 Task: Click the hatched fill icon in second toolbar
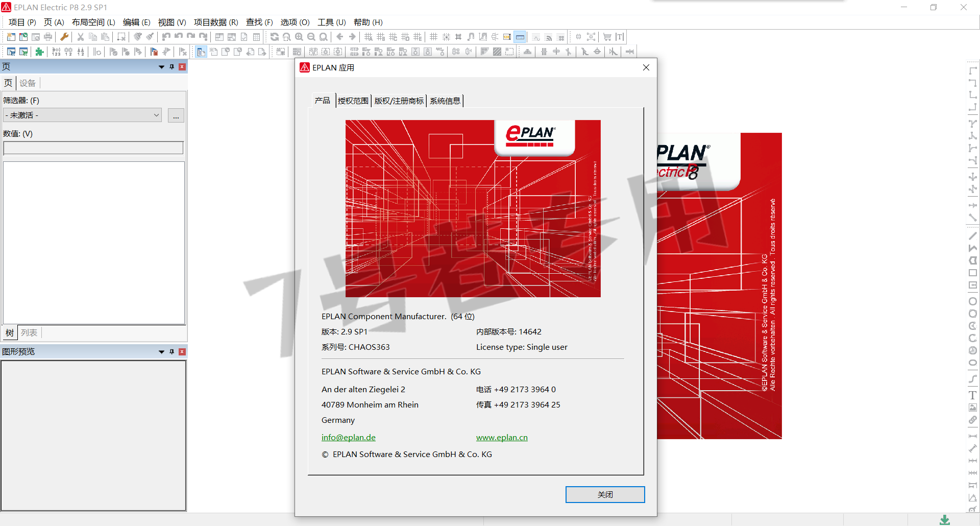pos(497,52)
